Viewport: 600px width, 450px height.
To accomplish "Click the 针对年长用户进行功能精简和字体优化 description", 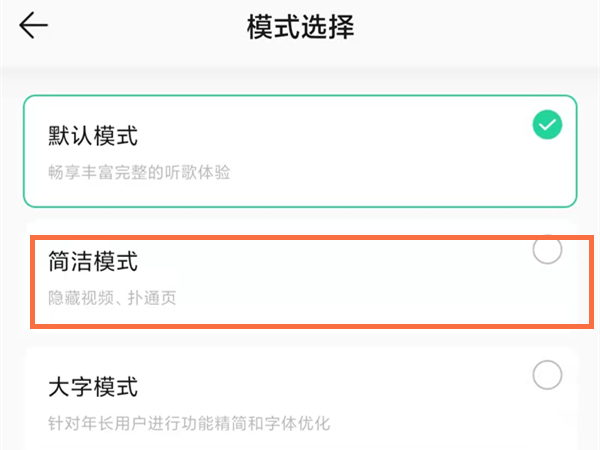I will 189,423.
